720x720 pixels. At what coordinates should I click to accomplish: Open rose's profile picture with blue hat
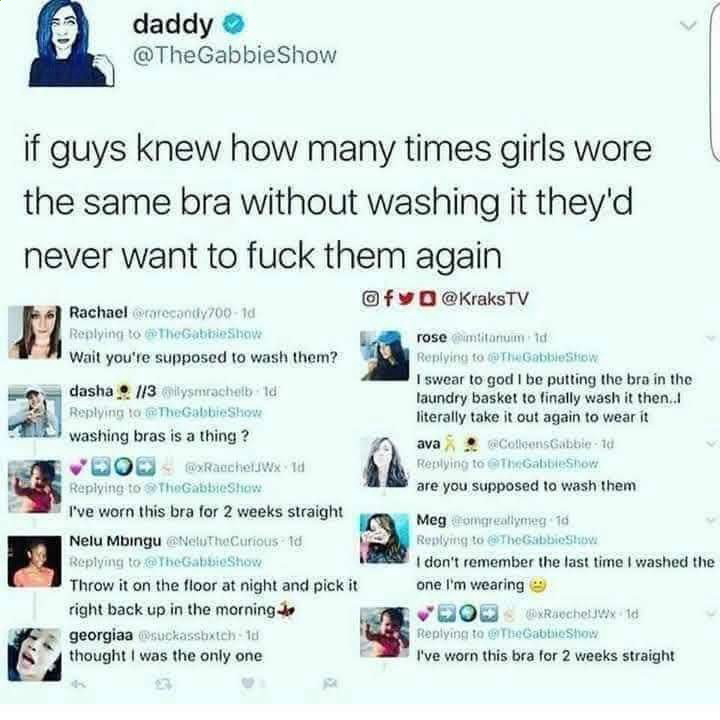(384, 355)
